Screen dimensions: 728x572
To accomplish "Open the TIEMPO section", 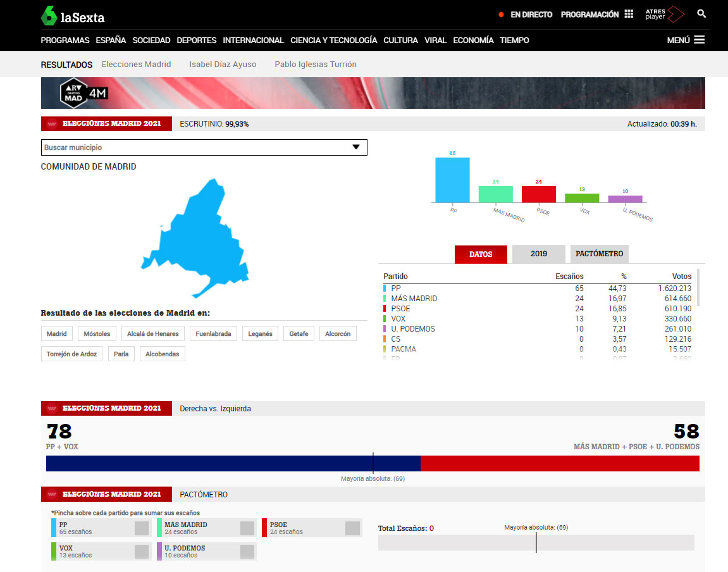I will tap(514, 40).
